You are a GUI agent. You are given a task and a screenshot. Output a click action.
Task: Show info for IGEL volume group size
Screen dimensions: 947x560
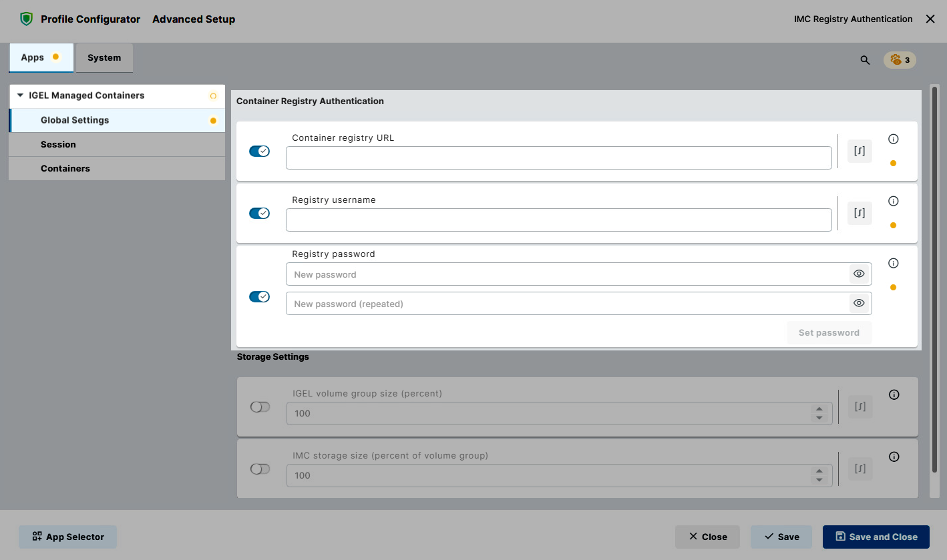pyautogui.click(x=894, y=394)
